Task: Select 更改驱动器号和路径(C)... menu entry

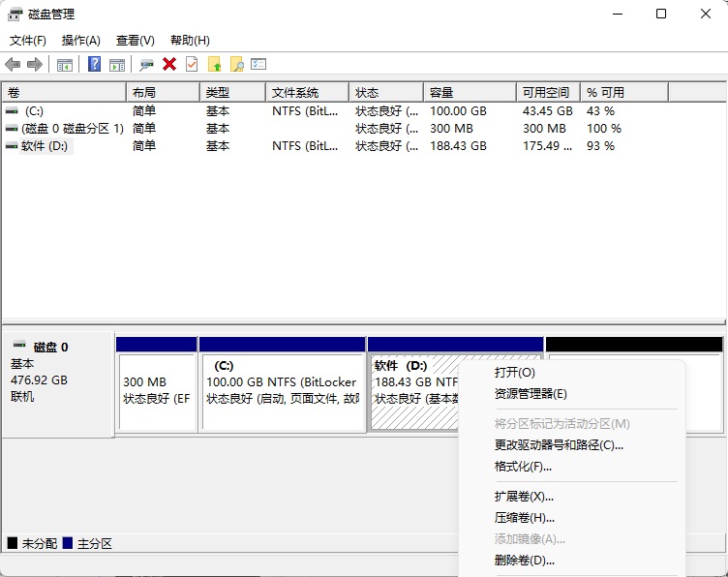Action: [559, 444]
